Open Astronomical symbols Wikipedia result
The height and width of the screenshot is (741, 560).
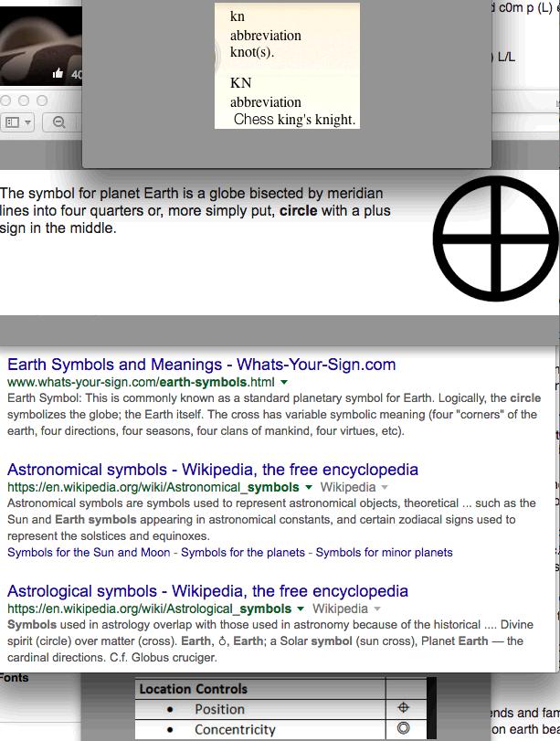point(213,470)
